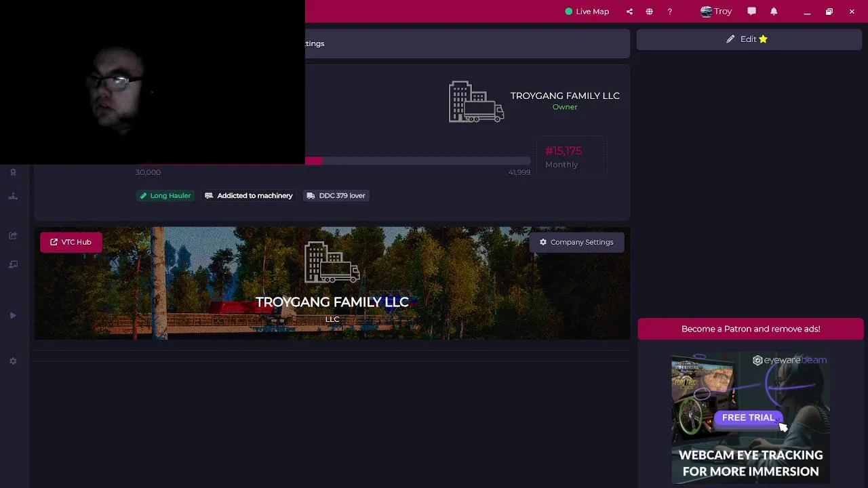The width and height of the screenshot is (868, 488).
Task: Open the sidebar export share icon
Action: click(x=13, y=236)
